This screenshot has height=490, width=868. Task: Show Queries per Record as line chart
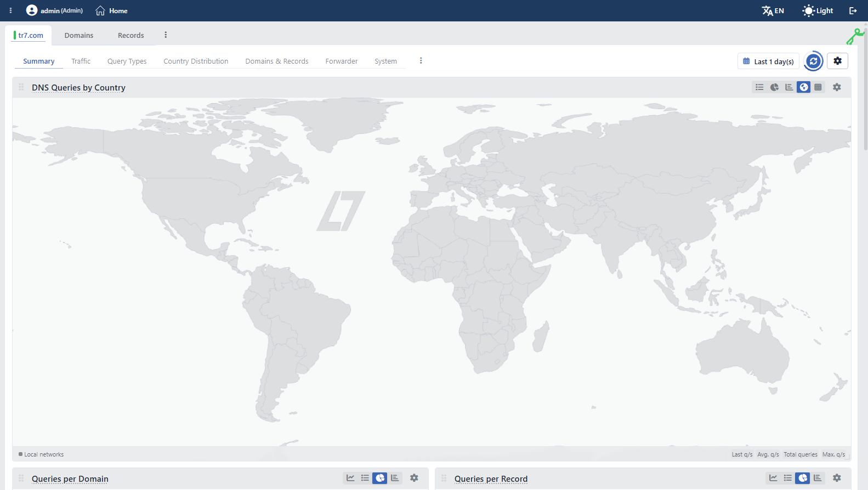[773, 478]
